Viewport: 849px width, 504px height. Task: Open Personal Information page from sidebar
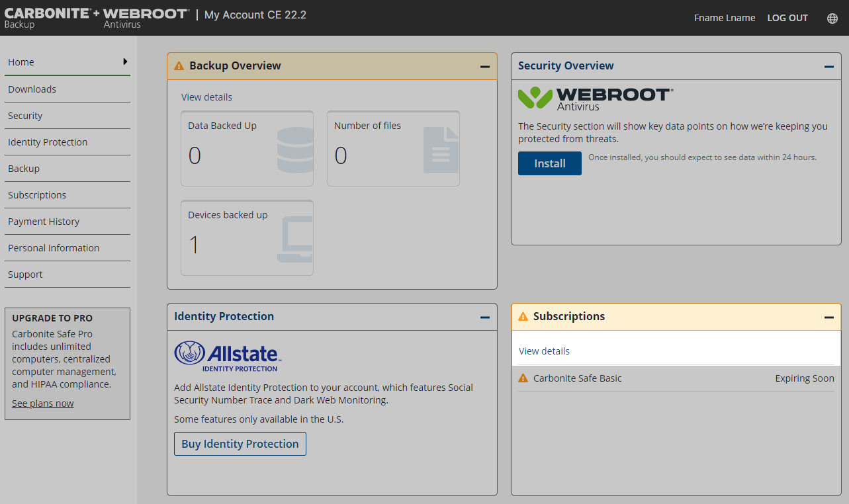pos(54,248)
